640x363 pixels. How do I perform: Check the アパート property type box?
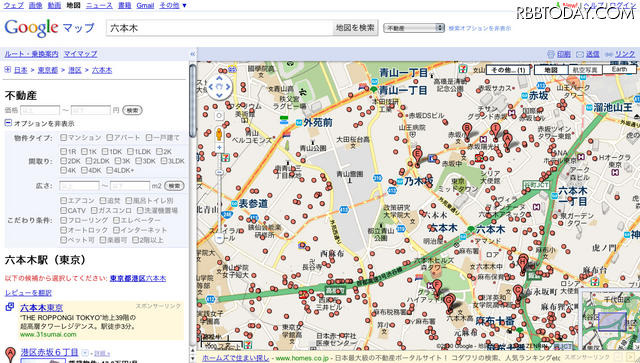coord(109,138)
